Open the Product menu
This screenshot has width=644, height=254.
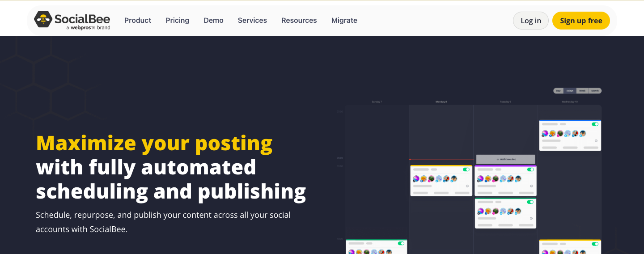pyautogui.click(x=138, y=21)
